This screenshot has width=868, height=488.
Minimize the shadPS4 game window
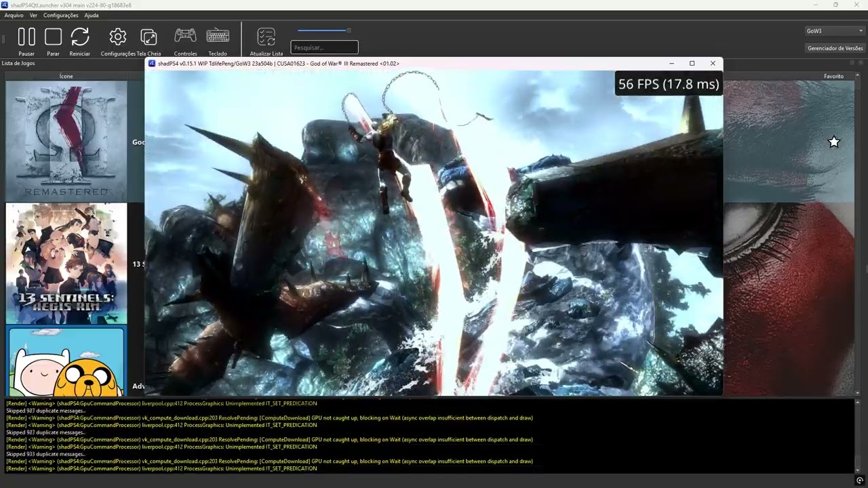[x=671, y=63]
